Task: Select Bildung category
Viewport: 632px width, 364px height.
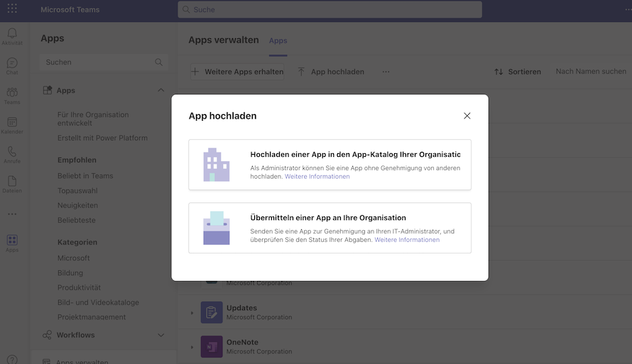Action: coord(70,273)
